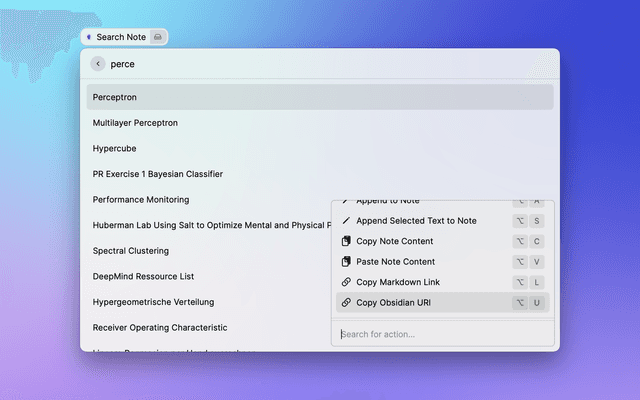
Task: Click the icon right of Search Note
Action: [158, 37]
